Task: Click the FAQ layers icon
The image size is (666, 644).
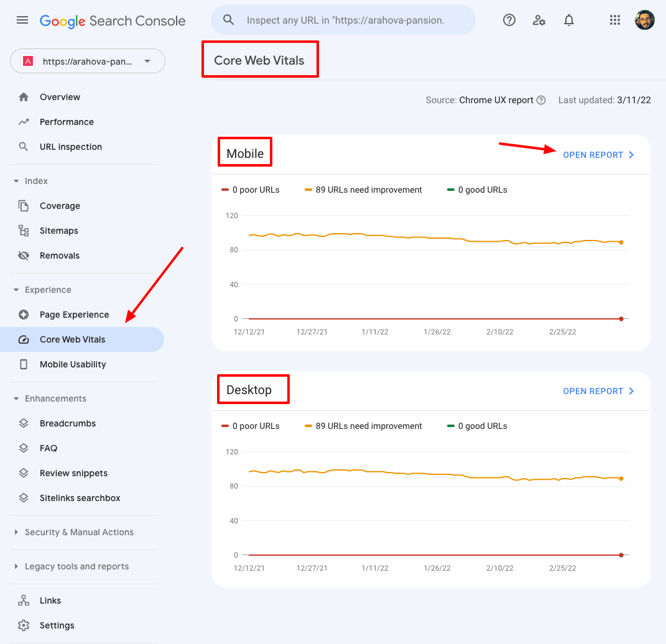Action: click(24, 448)
